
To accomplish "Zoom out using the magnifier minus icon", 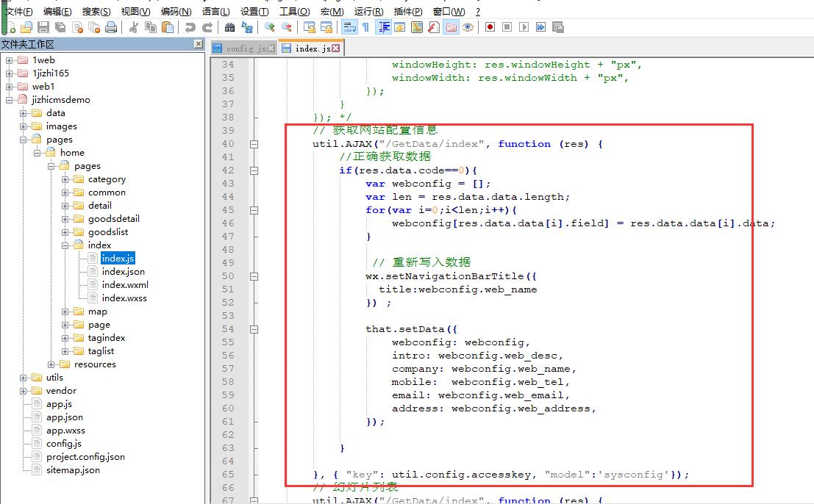I will tap(287, 27).
